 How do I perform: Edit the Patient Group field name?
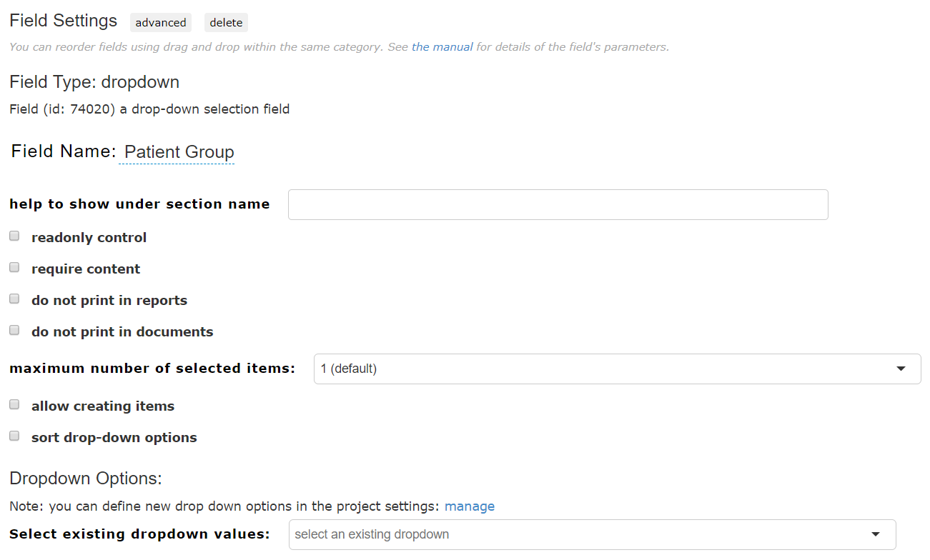pos(179,152)
